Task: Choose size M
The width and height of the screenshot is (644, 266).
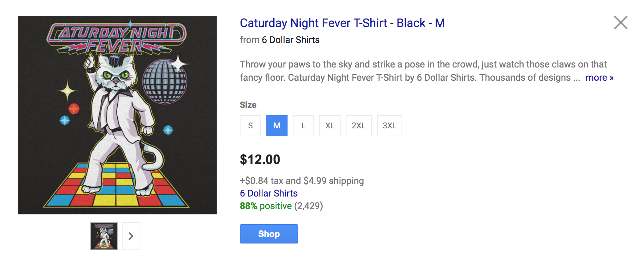Action: click(277, 126)
